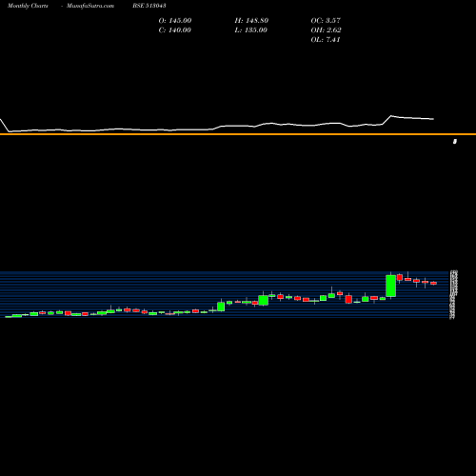Click the high value "H: 148.80"
The width and height of the screenshot is (476, 476).
(251, 21)
